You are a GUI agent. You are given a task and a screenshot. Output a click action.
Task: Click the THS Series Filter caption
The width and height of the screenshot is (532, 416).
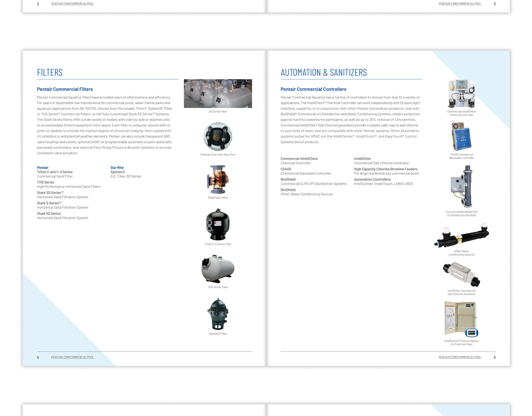click(218, 287)
